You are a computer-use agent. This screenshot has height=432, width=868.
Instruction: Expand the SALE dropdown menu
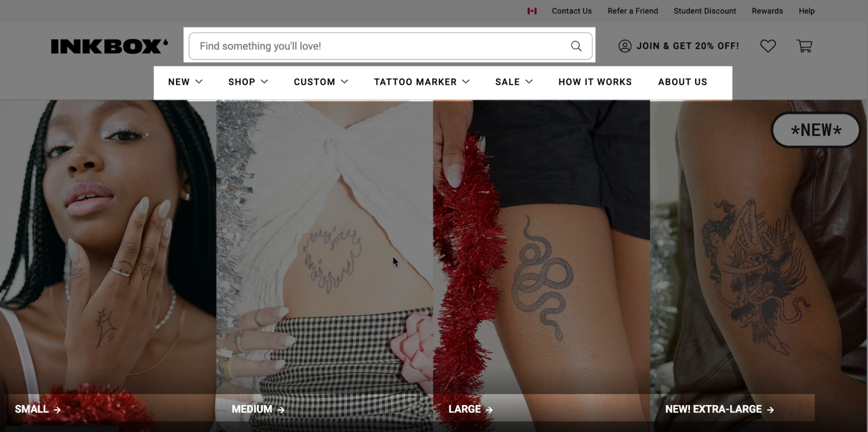coord(514,82)
